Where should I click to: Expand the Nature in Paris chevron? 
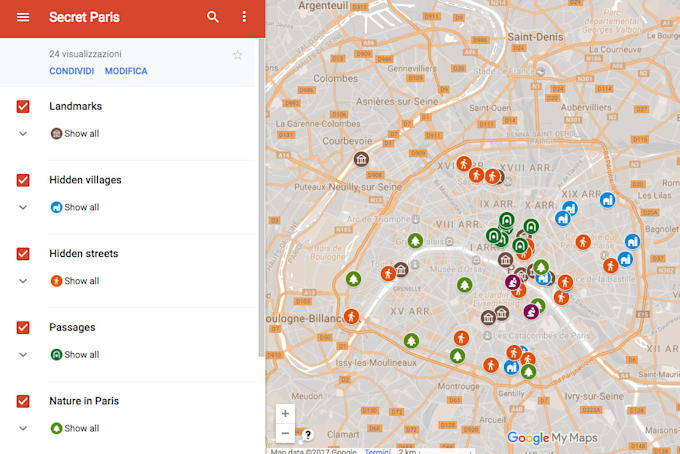click(23, 428)
